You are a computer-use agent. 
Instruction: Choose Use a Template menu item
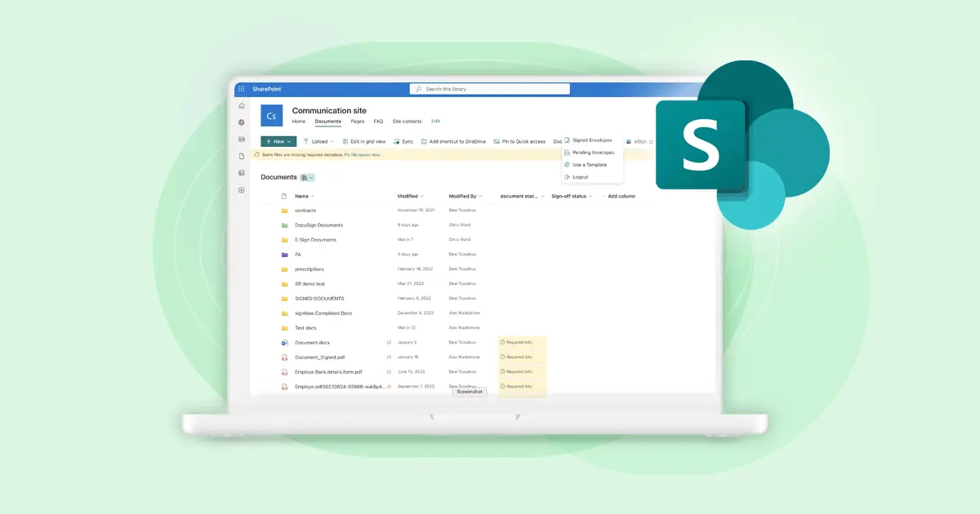(x=586, y=165)
